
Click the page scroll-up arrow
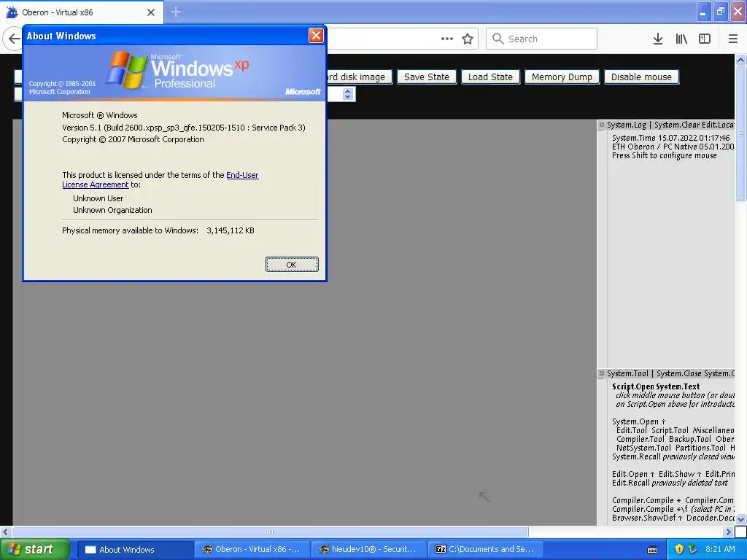point(741,60)
